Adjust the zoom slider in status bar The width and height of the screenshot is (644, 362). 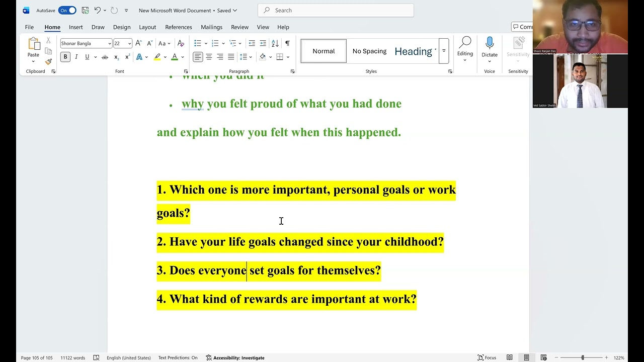[x=583, y=357]
